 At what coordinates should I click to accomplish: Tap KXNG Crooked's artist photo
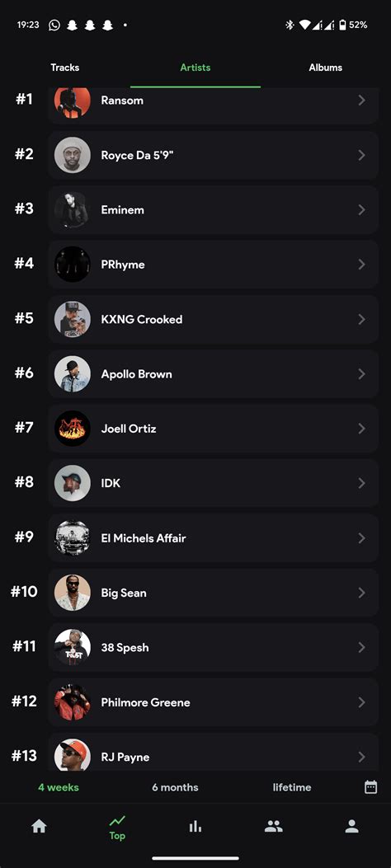click(x=73, y=319)
